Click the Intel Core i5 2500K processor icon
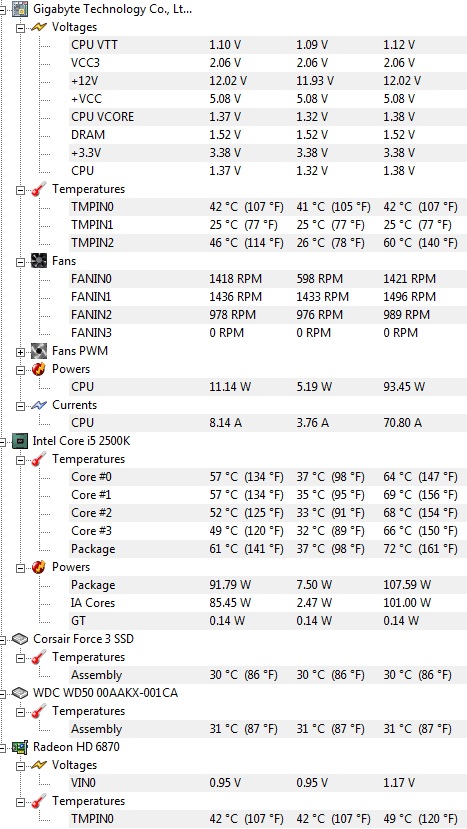Image resolution: width=467 pixels, height=829 pixels. tap(20, 441)
